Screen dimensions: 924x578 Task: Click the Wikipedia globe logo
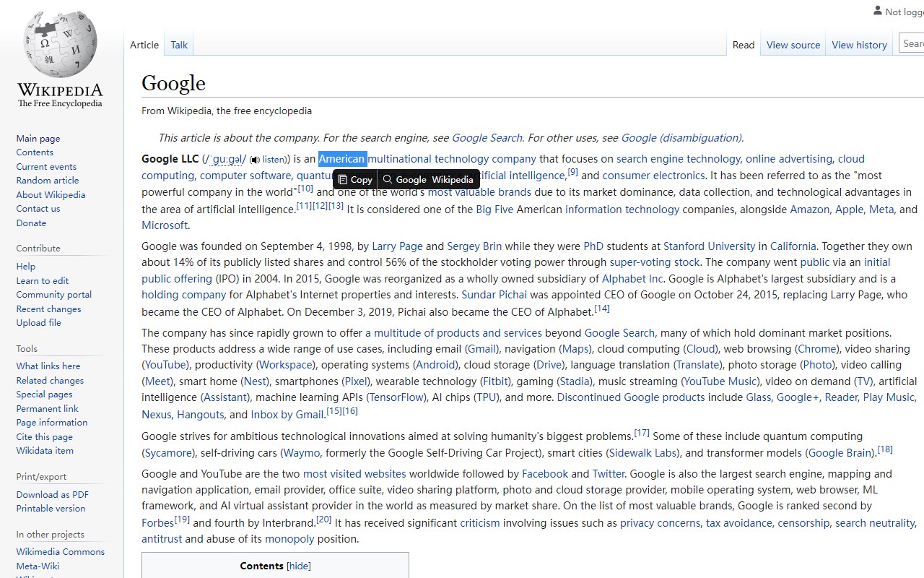coord(60,45)
